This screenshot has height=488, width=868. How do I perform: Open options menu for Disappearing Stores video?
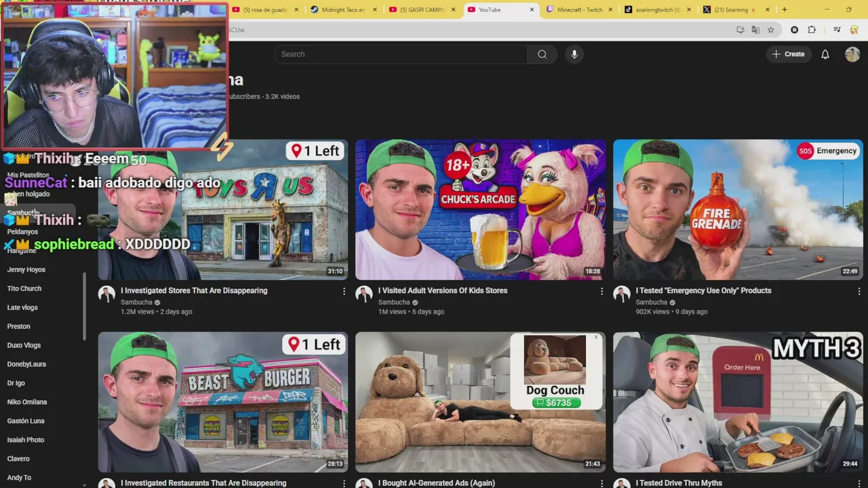(344, 291)
